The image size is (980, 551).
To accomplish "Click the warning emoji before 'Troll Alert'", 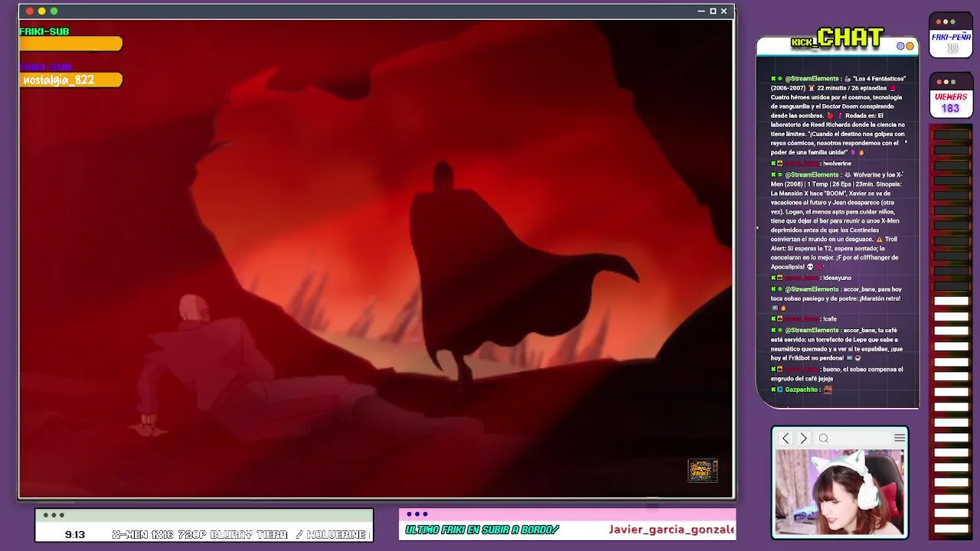I will [x=879, y=240].
